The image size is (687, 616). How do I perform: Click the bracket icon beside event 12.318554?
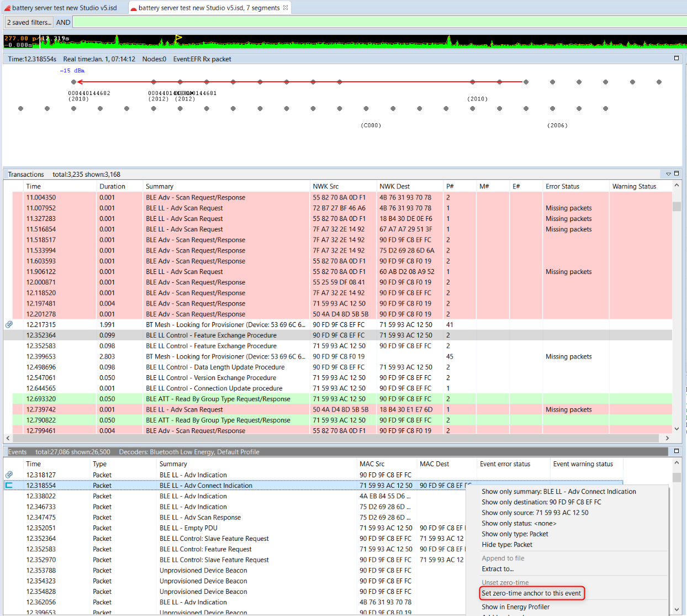pos(9,486)
